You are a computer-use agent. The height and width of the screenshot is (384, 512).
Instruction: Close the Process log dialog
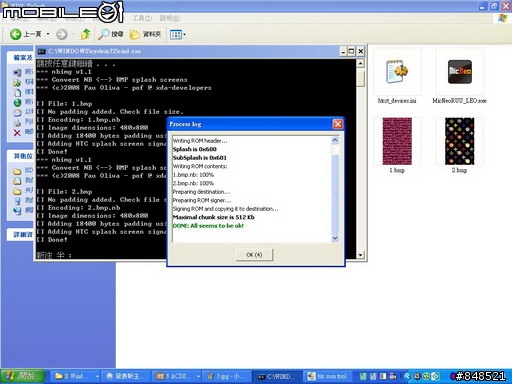click(x=338, y=124)
